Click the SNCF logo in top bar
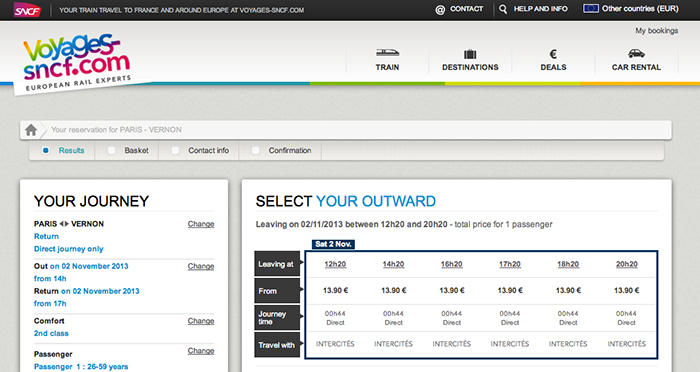Image resolution: width=700 pixels, height=372 pixels. coord(27,10)
